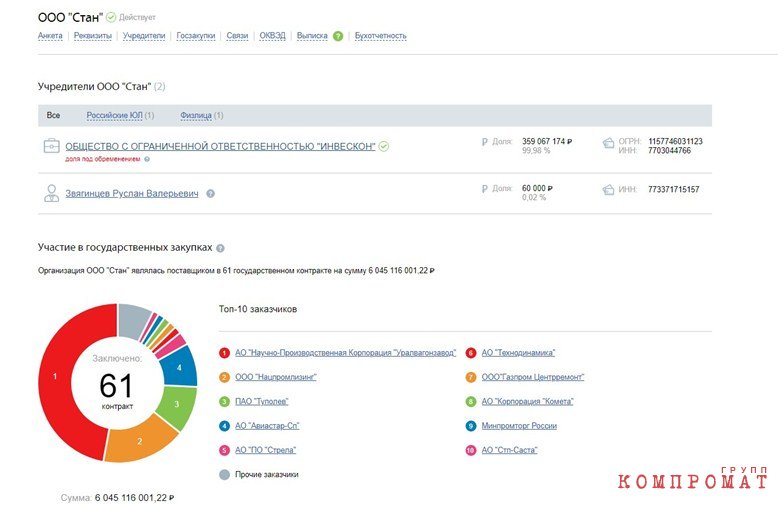778x509 pixels.
Task: Open Минпромторг России customer link
Action: click(519, 426)
